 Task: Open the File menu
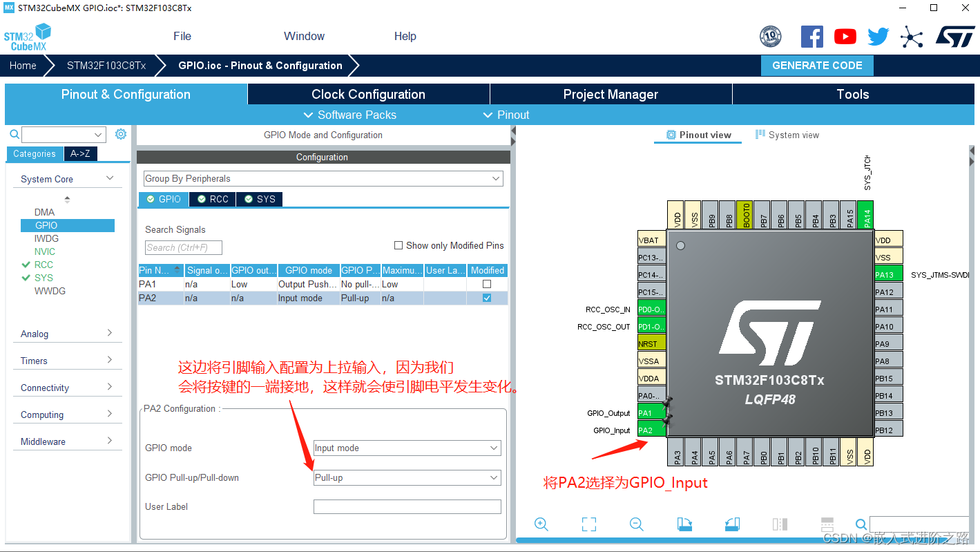click(x=182, y=36)
